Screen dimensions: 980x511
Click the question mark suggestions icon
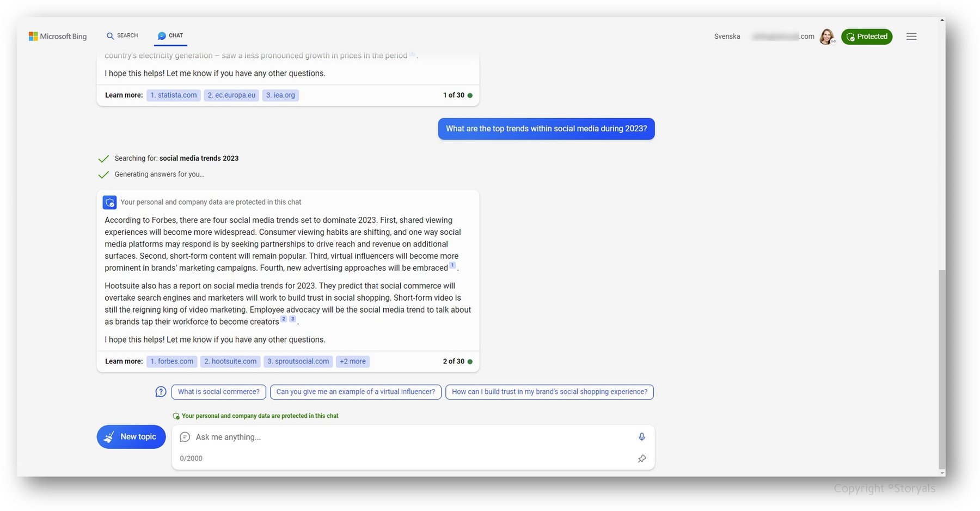(x=161, y=391)
